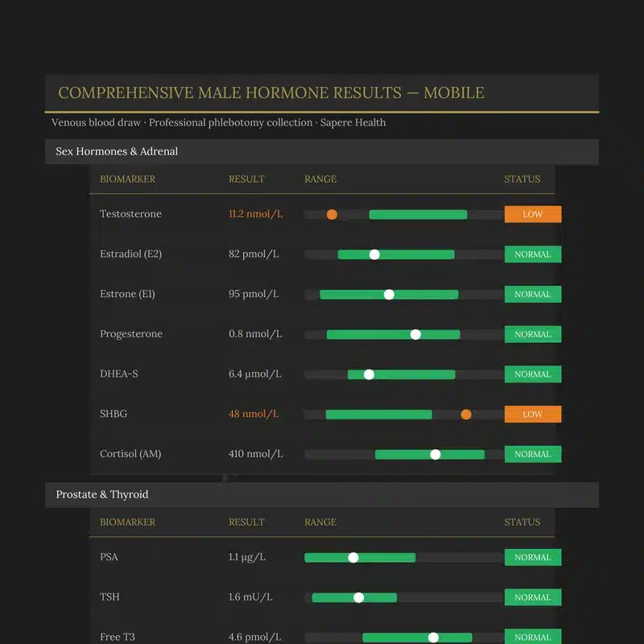The height and width of the screenshot is (644, 644).
Task: Click the LOW status badge for Testosterone
Action: pyautogui.click(x=533, y=214)
